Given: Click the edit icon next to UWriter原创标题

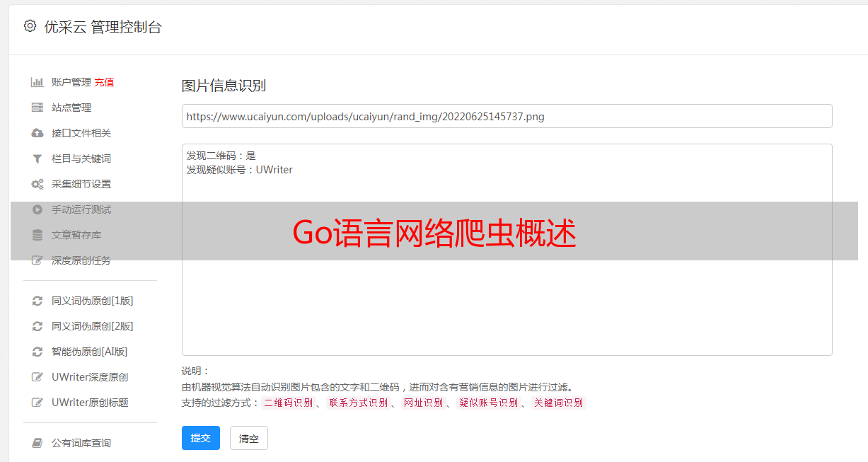Looking at the screenshot, I should [x=37, y=403].
